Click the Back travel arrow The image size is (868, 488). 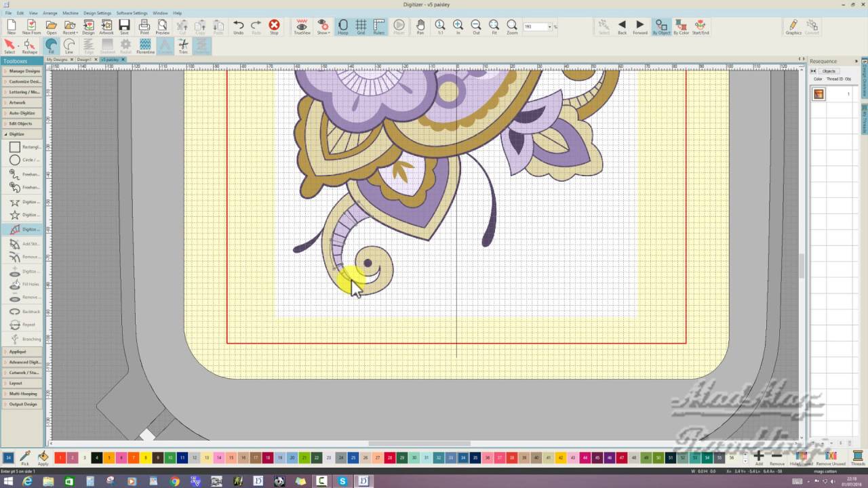[x=622, y=27]
